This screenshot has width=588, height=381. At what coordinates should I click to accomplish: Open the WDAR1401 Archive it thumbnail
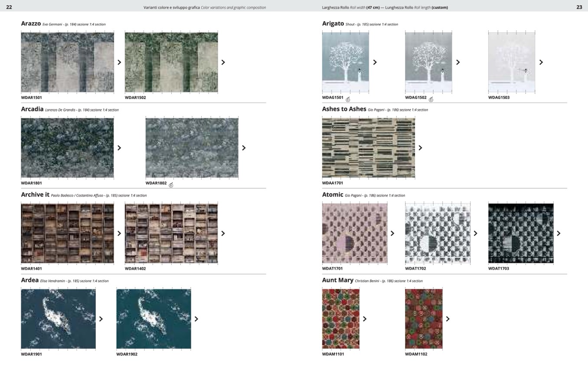[x=67, y=233]
